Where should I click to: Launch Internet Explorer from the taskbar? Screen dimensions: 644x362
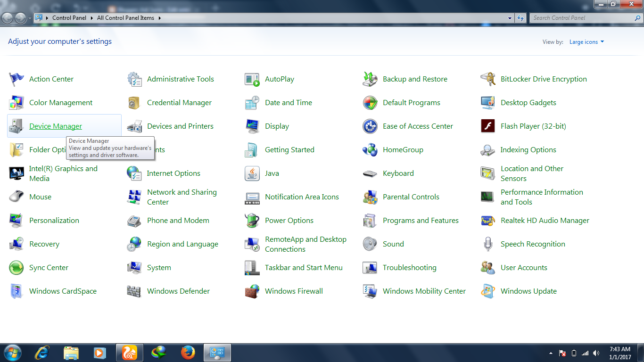click(x=42, y=353)
